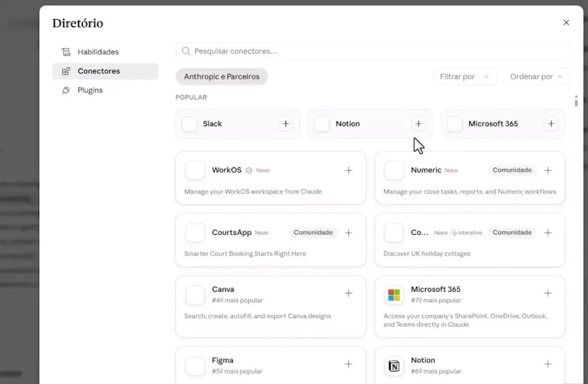Image resolution: width=588 pixels, height=384 pixels.
Task: Click the Figma logo placeholder
Action: pos(195,366)
